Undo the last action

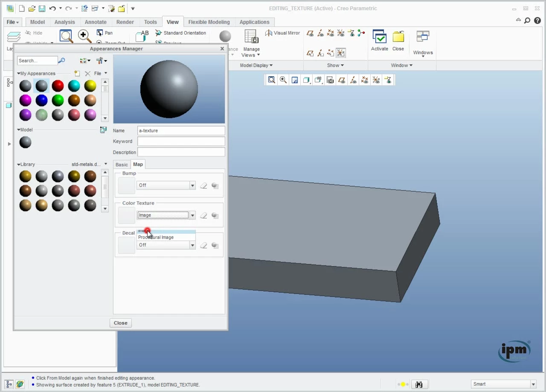(52, 9)
